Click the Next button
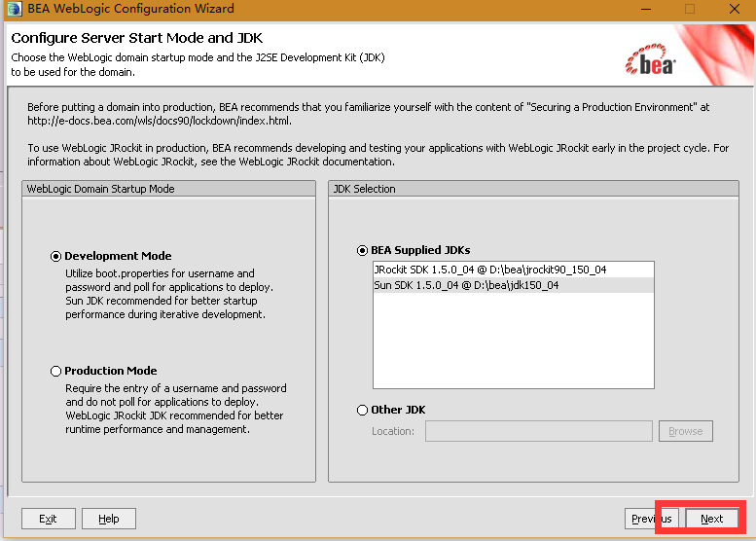This screenshot has width=756, height=541. coord(711,519)
